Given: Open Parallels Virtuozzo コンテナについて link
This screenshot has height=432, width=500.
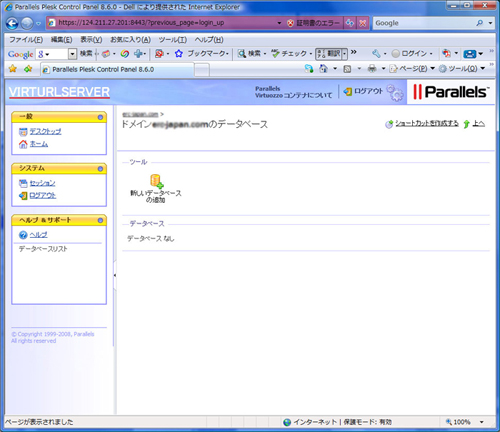Looking at the screenshot, I should [x=293, y=92].
